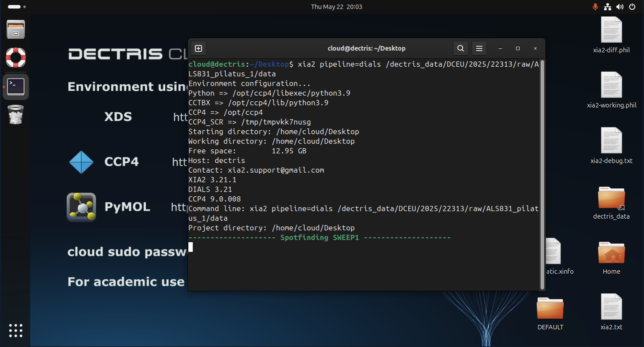Show Applications grid in dock
Image resolution: width=644 pixels, height=347 pixels.
pos(16,331)
